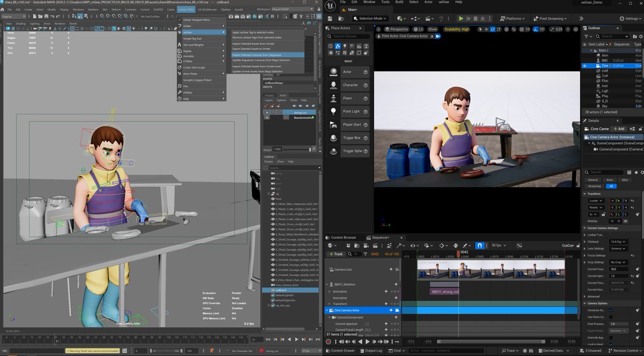Toggle the Lock to Hmd checkbox

pyautogui.click(x=611, y=344)
